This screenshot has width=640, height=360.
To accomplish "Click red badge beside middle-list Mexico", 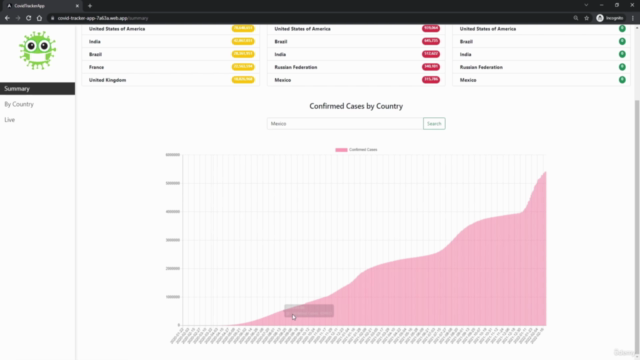I will [x=431, y=80].
